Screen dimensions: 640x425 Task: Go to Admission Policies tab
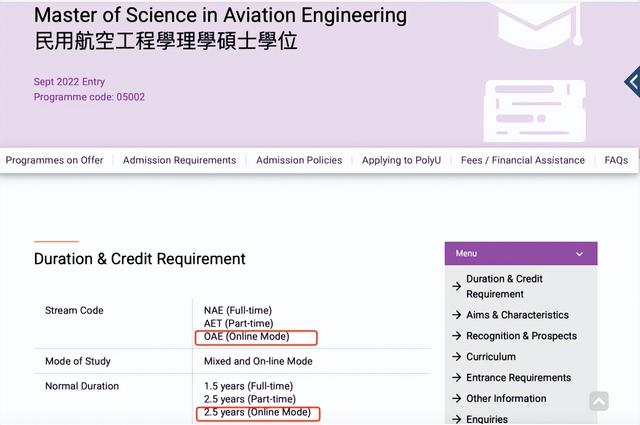click(299, 160)
